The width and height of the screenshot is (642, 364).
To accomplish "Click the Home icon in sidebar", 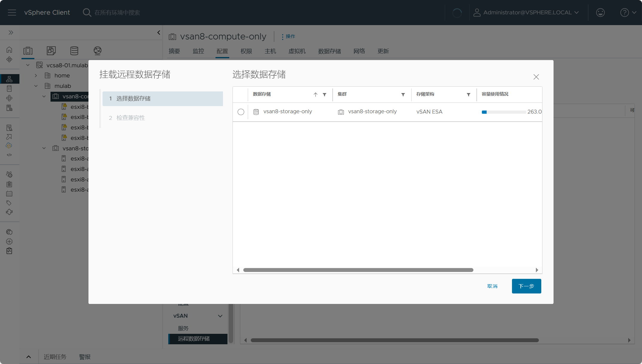I will (x=9, y=50).
